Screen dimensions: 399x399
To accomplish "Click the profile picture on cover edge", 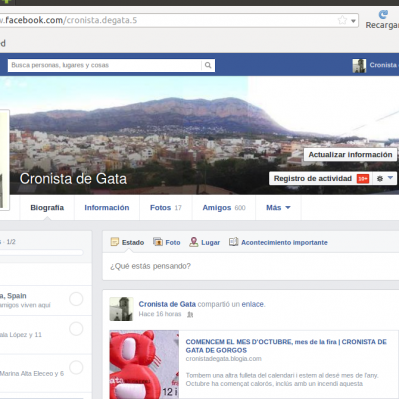I will coord(5,160).
